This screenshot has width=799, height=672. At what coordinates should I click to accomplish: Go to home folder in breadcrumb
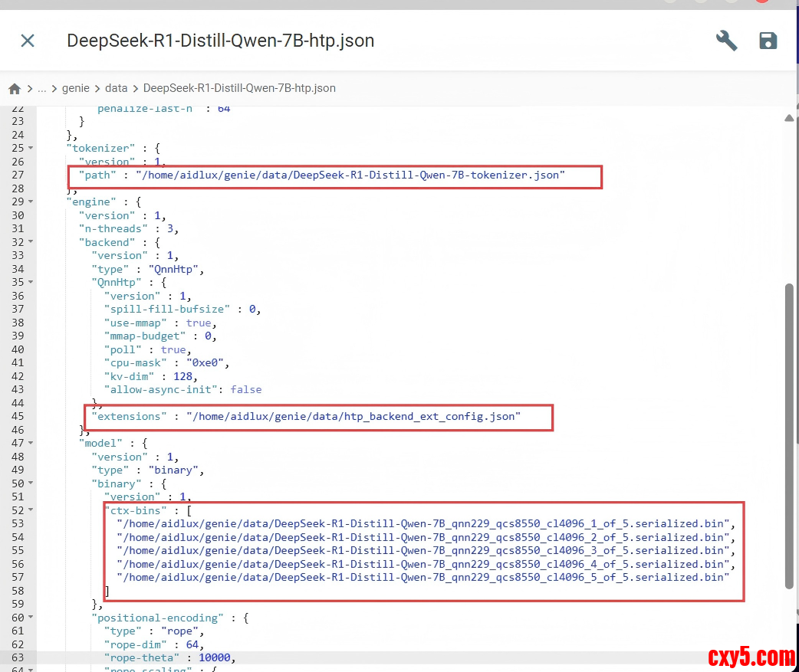pyautogui.click(x=15, y=89)
